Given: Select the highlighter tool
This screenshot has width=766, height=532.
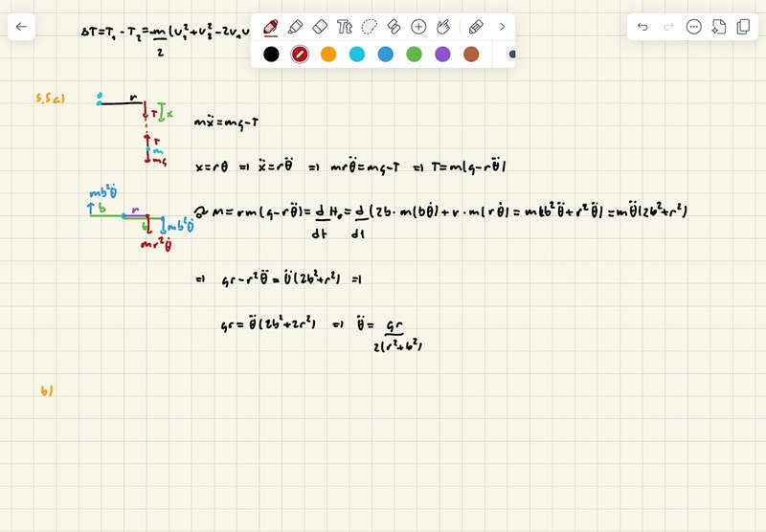Looking at the screenshot, I should tap(296, 27).
